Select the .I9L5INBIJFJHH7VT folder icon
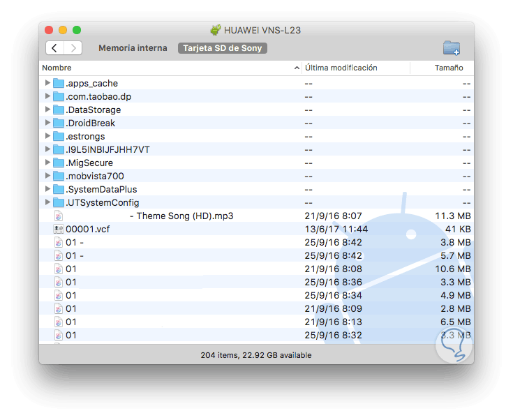The height and width of the screenshot is (420, 513). click(x=59, y=149)
